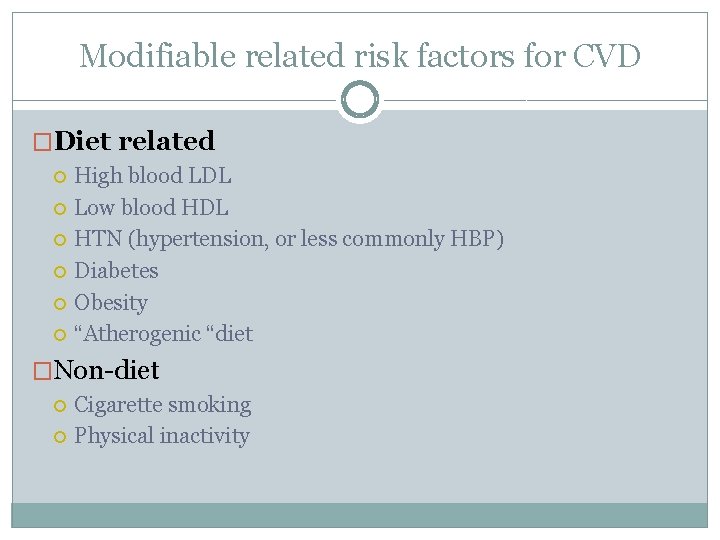Click the circle ornament below the title
This screenshot has height=540, width=720.
pos(360,100)
